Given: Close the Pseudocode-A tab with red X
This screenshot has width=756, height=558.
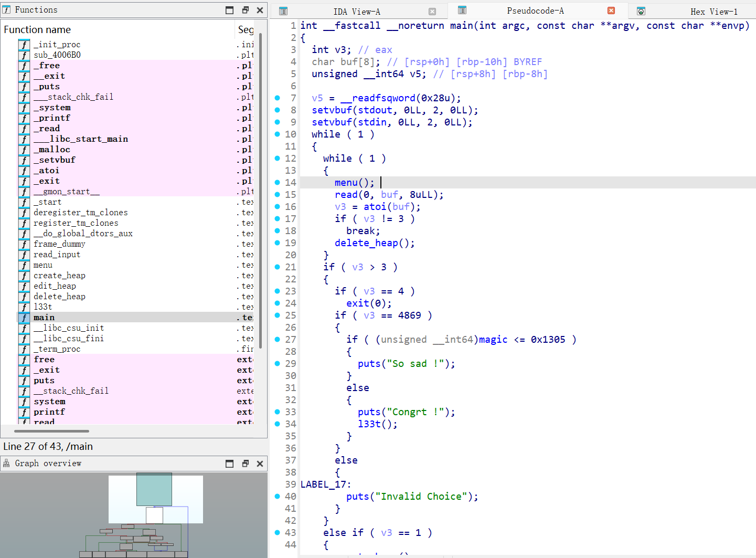Looking at the screenshot, I should (x=611, y=10).
